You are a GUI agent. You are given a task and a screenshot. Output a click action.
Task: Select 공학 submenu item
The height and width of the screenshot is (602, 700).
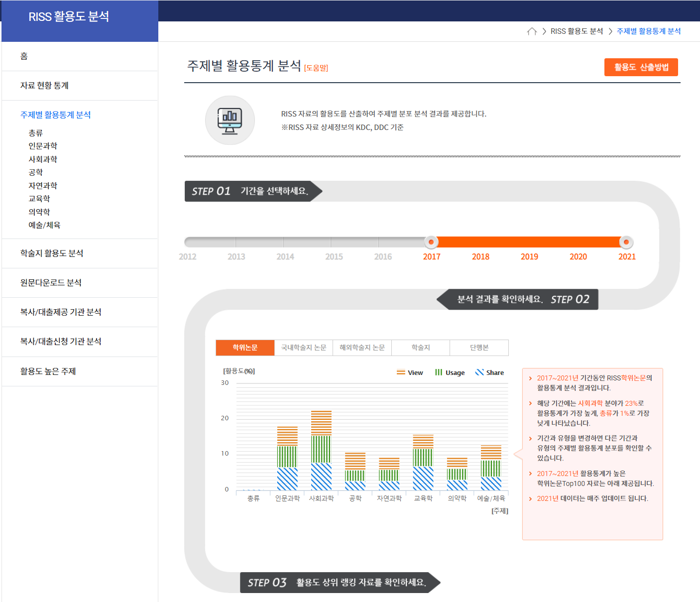tap(36, 172)
